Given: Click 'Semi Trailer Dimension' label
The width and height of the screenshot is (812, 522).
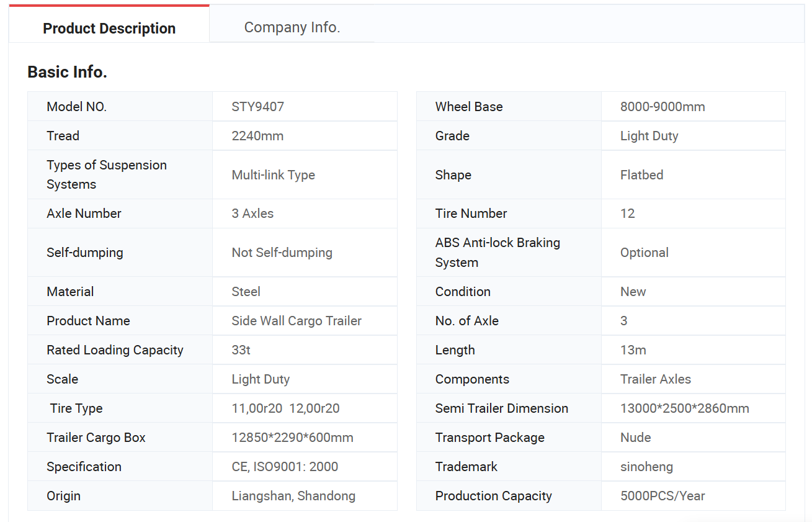Looking at the screenshot, I should [x=502, y=408].
